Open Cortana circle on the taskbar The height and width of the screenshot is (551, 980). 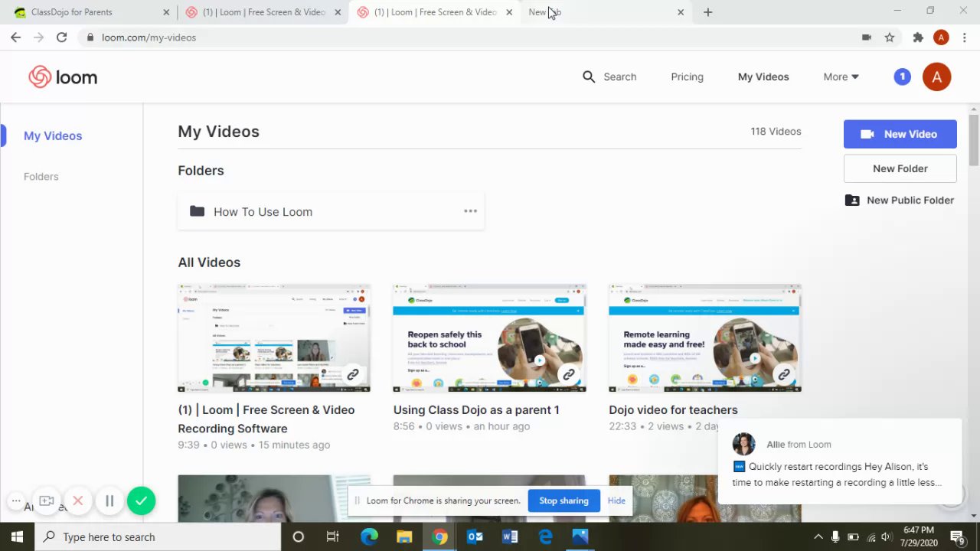coord(298,536)
